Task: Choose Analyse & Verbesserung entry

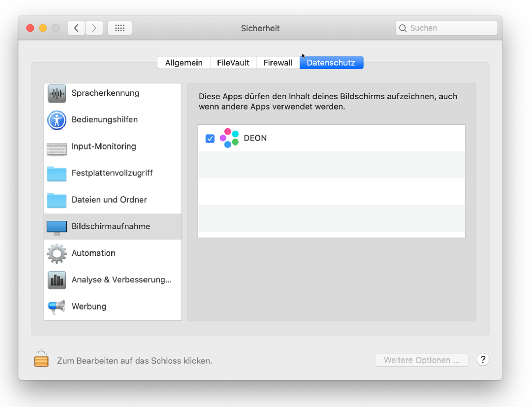Action: (113, 280)
